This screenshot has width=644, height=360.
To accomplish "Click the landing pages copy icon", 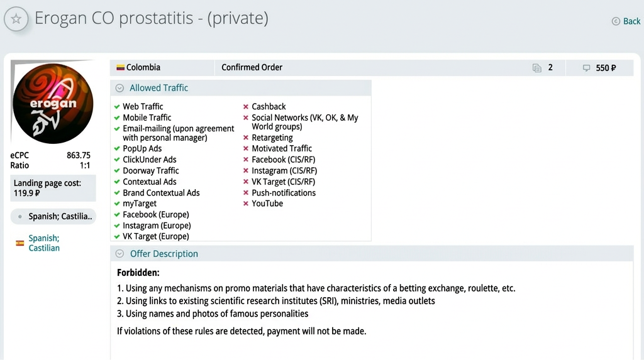I will coord(537,68).
